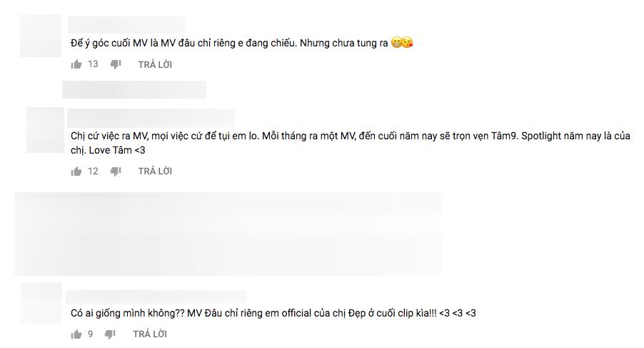Like the comment with 9 likes
Viewport: 644px width, 348px height.
(76, 334)
